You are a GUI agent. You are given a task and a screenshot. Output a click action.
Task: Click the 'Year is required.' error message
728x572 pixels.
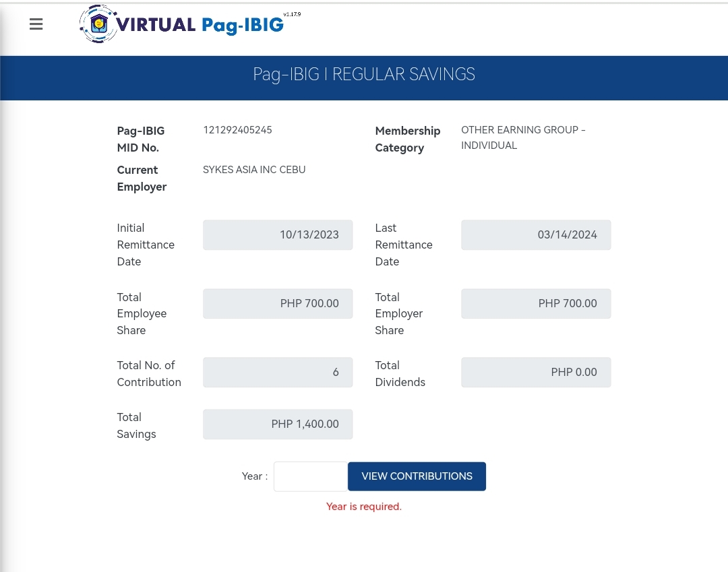(x=364, y=507)
